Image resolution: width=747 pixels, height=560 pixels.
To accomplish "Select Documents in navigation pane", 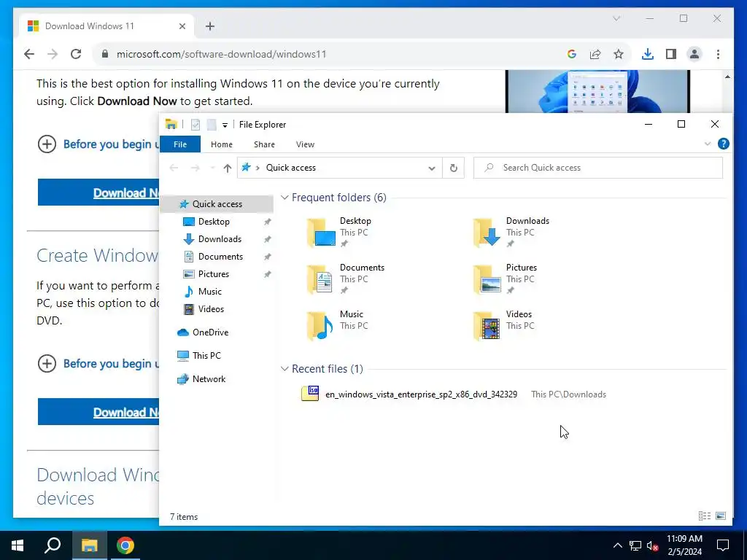I will tap(220, 257).
